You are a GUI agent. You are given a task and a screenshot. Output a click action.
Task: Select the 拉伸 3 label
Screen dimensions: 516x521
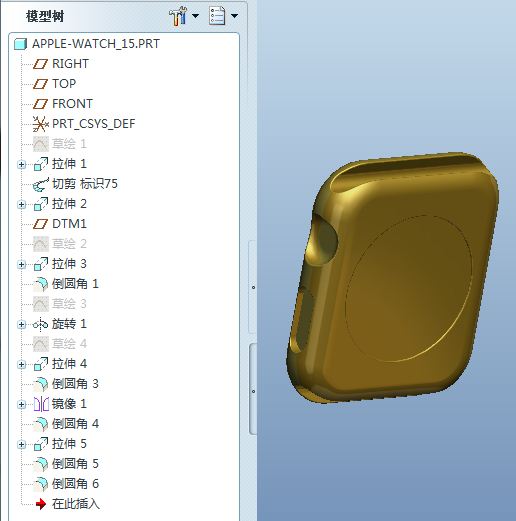[x=69, y=264]
